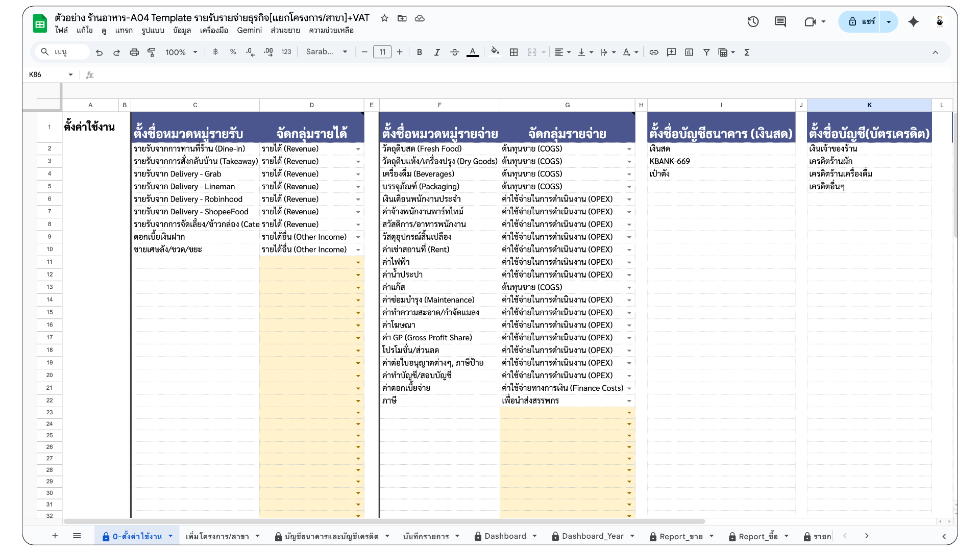Open dropdown for Dine-in revenue group cell
980x551 pixels.
pyautogui.click(x=358, y=149)
